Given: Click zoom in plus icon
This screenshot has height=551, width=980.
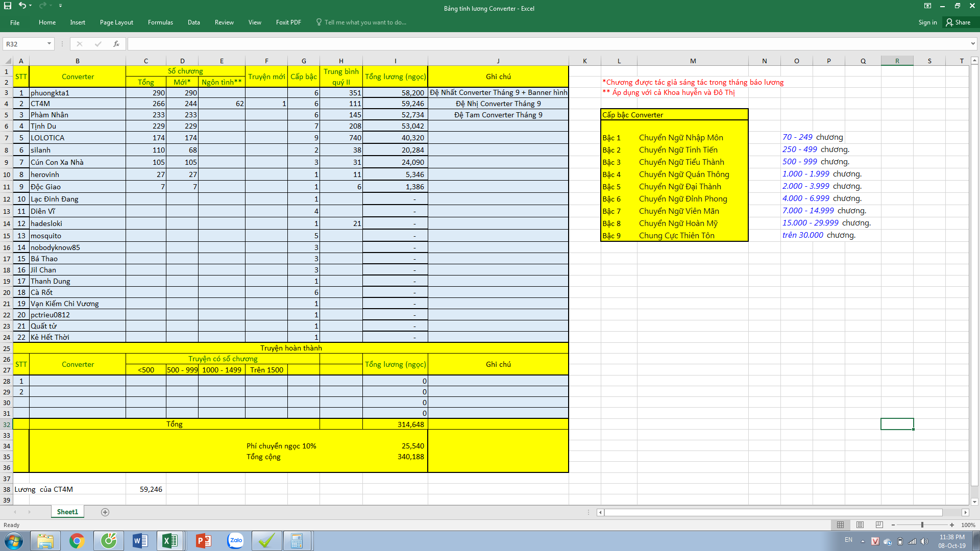Looking at the screenshot, I should click(x=952, y=525).
